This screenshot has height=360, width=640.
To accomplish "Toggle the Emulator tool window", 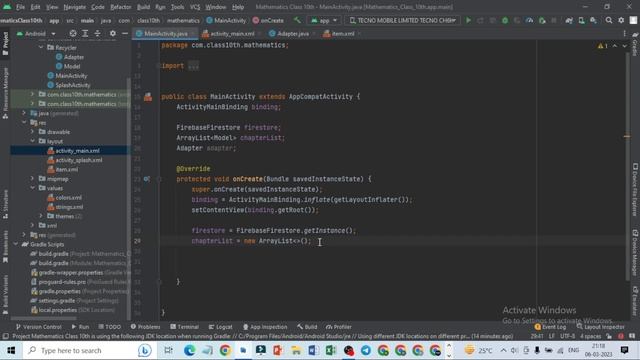I will tap(635, 301).
